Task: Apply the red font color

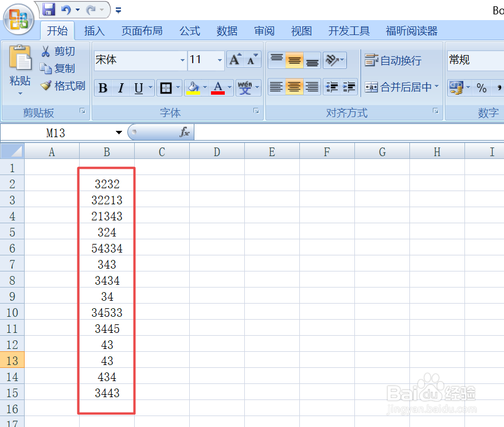Action: pos(218,88)
